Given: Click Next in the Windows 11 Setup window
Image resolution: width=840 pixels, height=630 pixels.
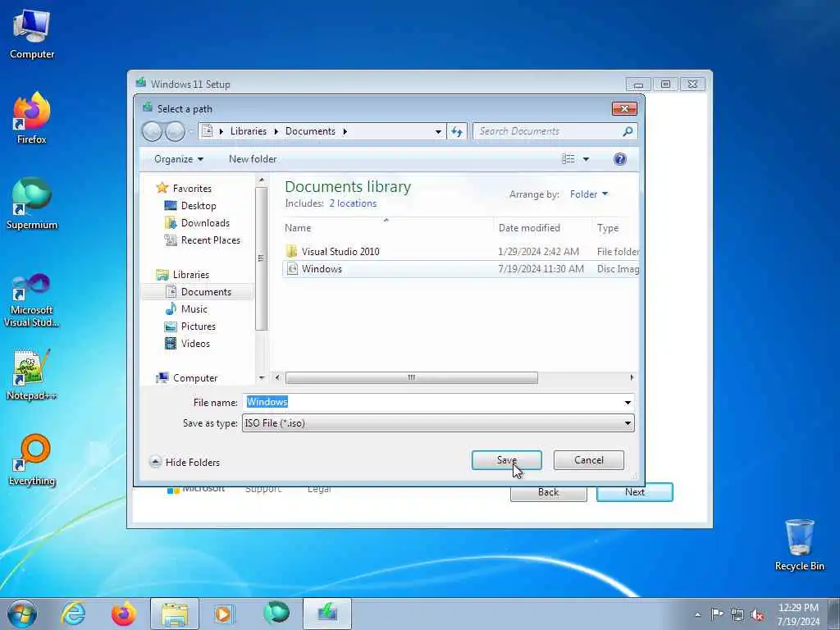Looking at the screenshot, I should coord(635,492).
